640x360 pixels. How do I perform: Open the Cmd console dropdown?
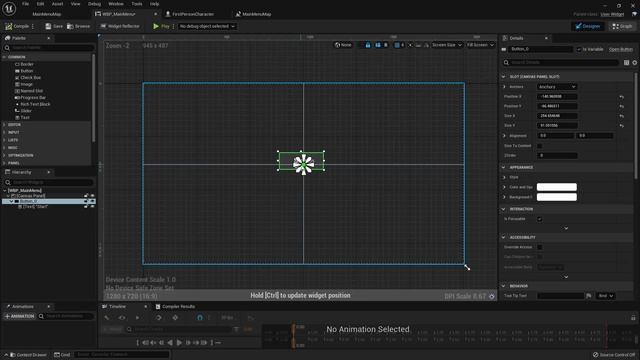click(62, 355)
